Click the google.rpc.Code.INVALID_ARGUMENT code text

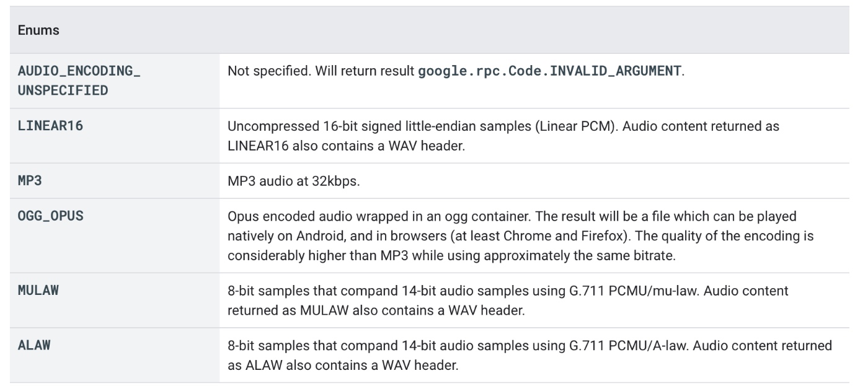tap(549, 71)
